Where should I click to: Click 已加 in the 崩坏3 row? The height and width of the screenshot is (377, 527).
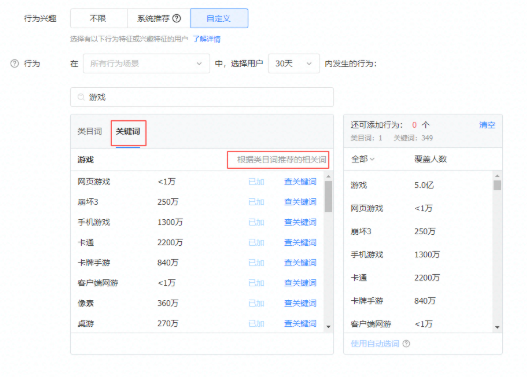[256, 202]
